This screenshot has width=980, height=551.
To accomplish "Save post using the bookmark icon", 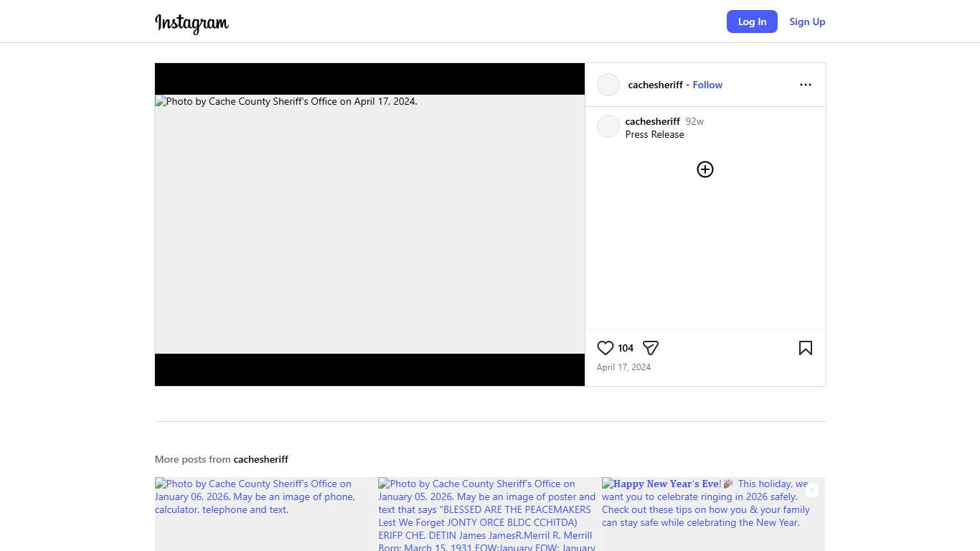I will (805, 348).
